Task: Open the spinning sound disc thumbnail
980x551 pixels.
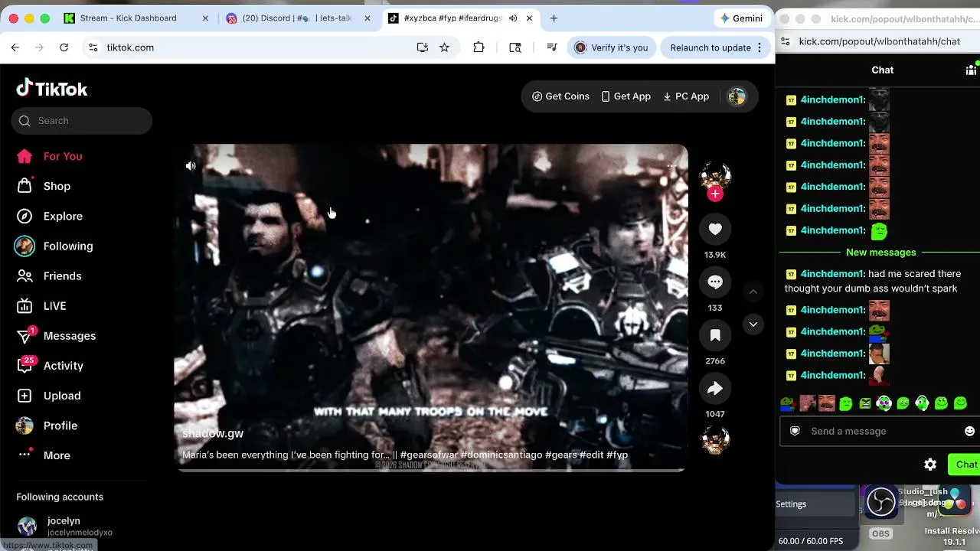Action: pos(715,440)
